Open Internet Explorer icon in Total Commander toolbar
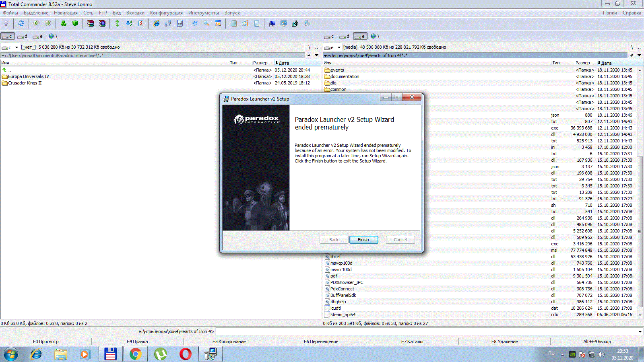 (x=156, y=23)
